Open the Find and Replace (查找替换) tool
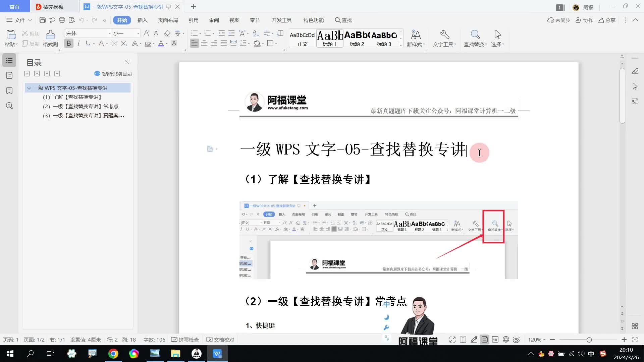 pyautogui.click(x=475, y=35)
